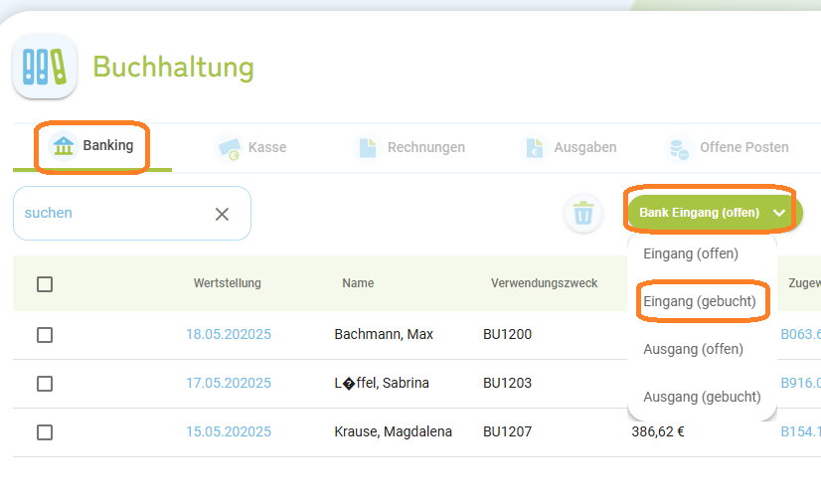Click the amount 386,62 €
This screenshot has width=821, height=504.
(658, 431)
